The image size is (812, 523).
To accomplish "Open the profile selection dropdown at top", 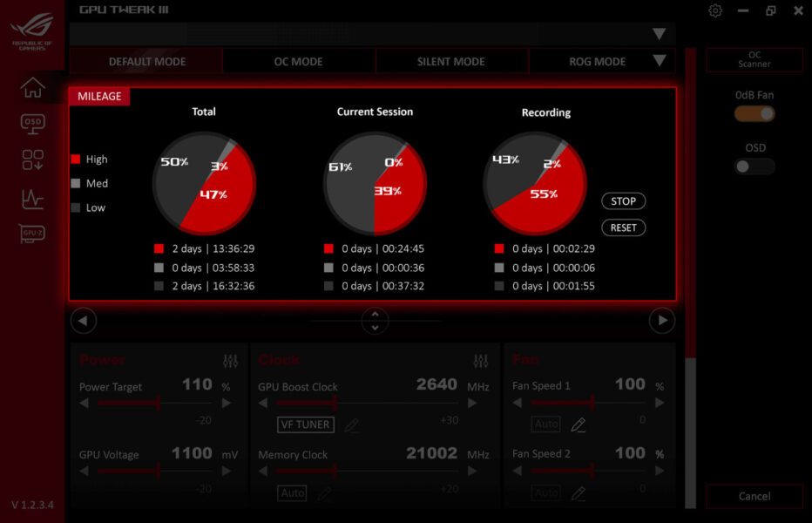I will 660,32.
